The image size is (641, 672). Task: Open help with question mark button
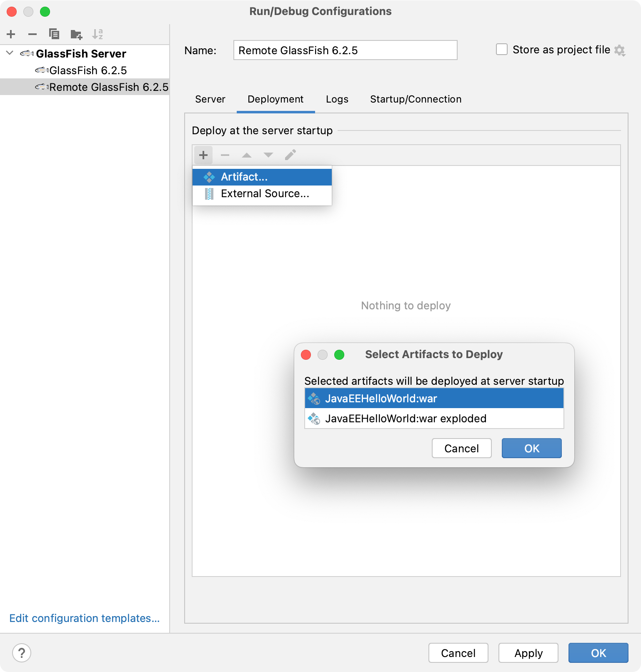(22, 653)
